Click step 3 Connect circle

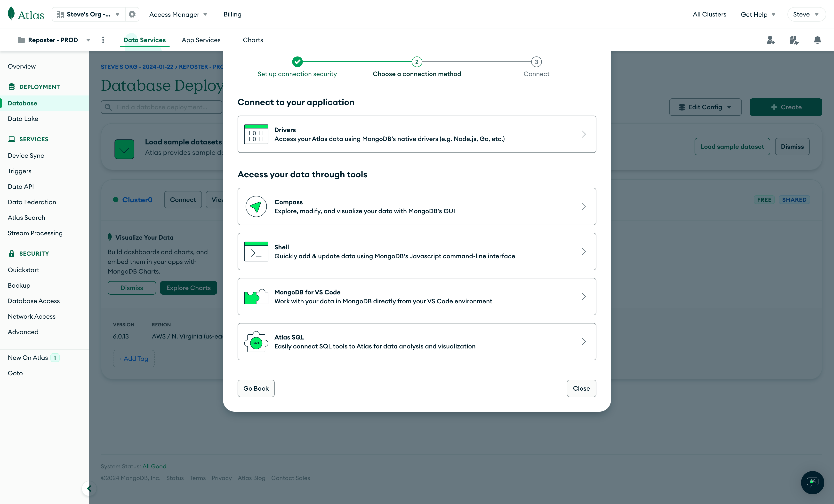tap(536, 62)
